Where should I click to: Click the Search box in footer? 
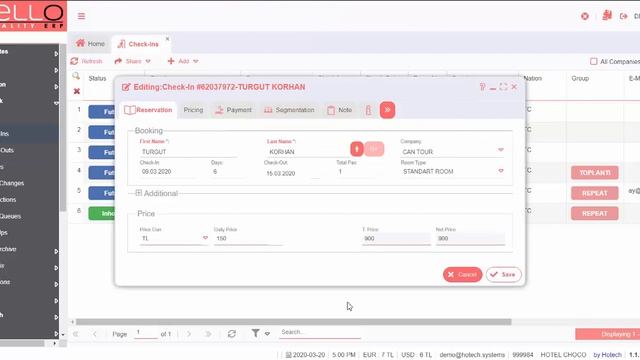(320, 332)
